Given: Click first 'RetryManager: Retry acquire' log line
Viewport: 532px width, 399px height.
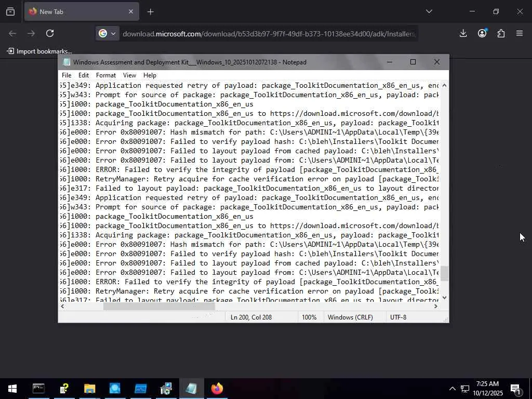Looking at the screenshot, I should pos(249,179).
